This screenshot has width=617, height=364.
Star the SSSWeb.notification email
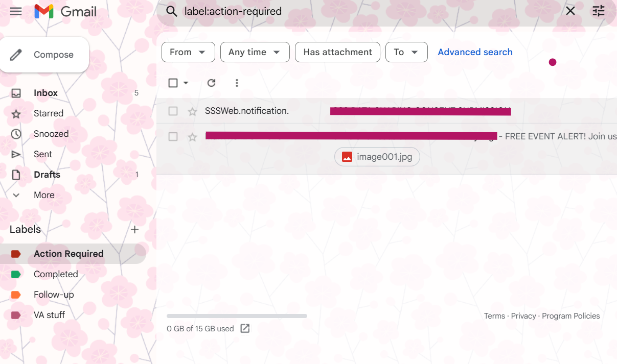point(192,111)
